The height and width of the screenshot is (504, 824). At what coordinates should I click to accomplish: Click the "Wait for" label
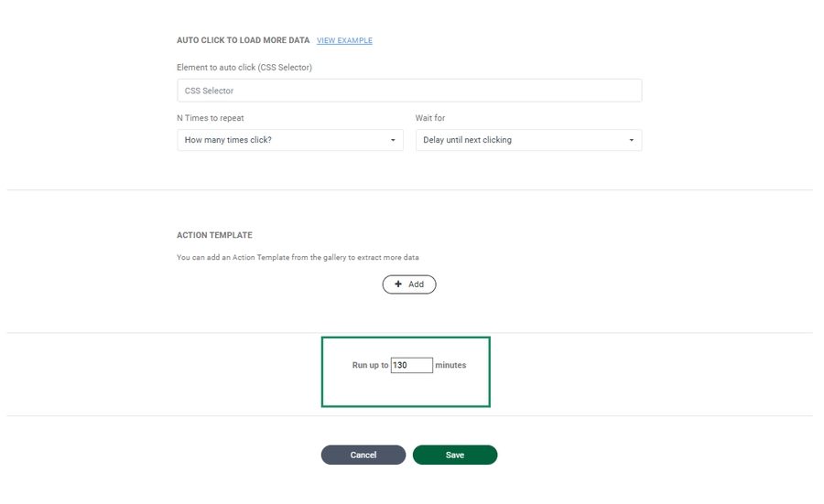[430, 118]
